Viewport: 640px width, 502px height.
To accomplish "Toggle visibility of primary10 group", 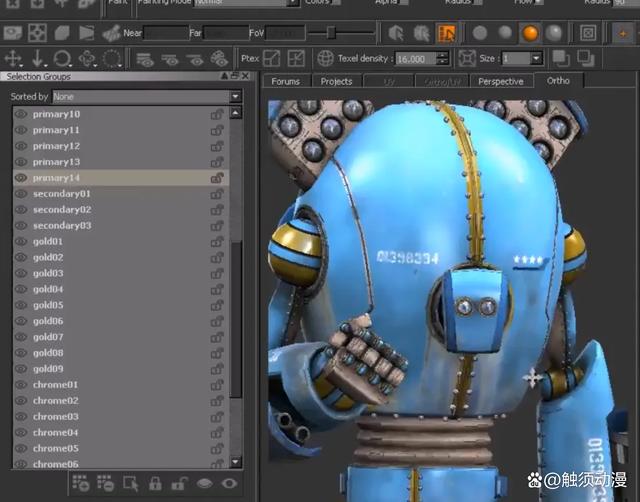I will click(x=21, y=114).
